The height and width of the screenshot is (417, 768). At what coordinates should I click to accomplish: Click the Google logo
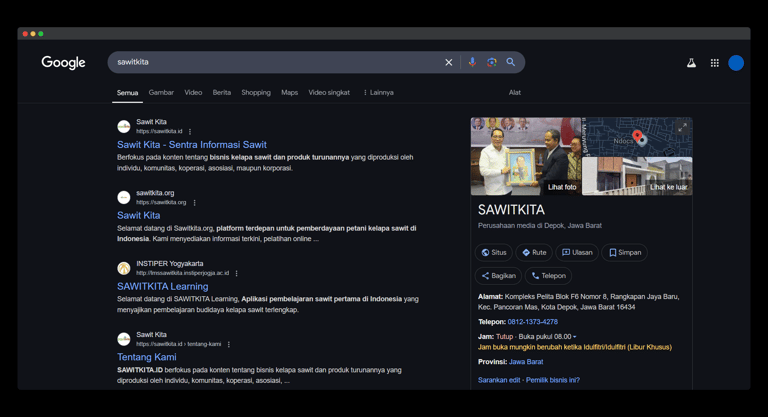click(x=63, y=62)
